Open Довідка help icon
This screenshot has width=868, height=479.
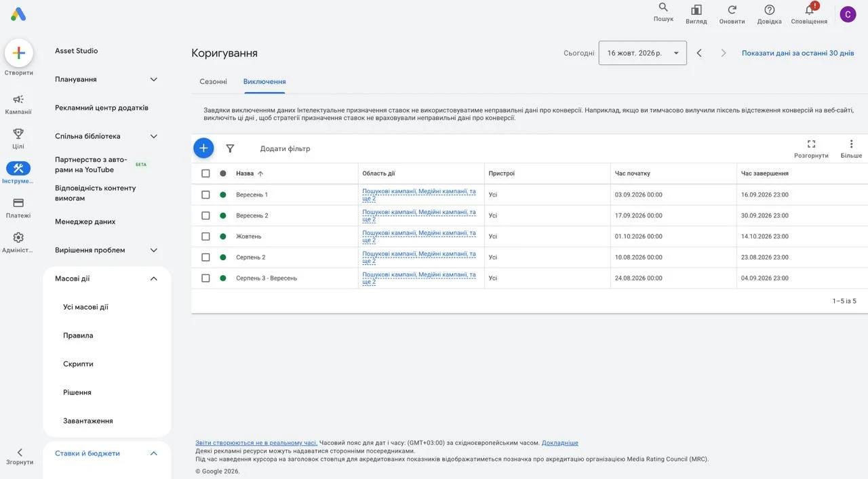(x=769, y=9)
